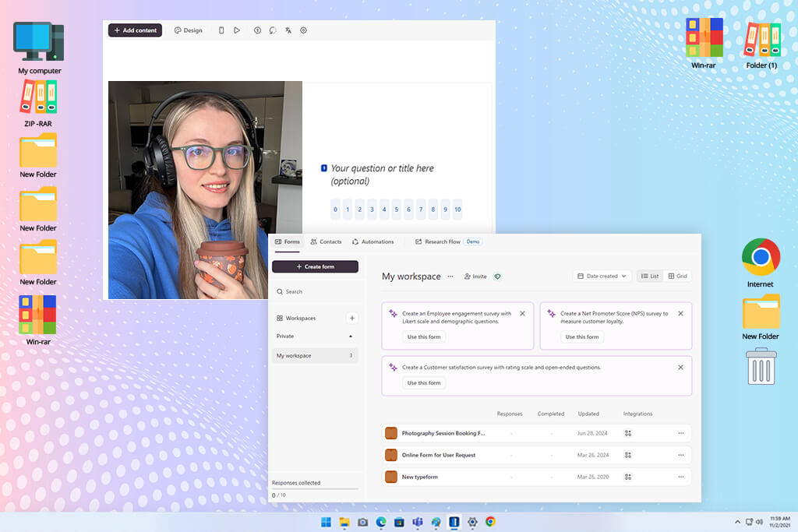This screenshot has height=532, width=798.
Task: Open File Explorer from the taskbar
Action: [x=344, y=522]
